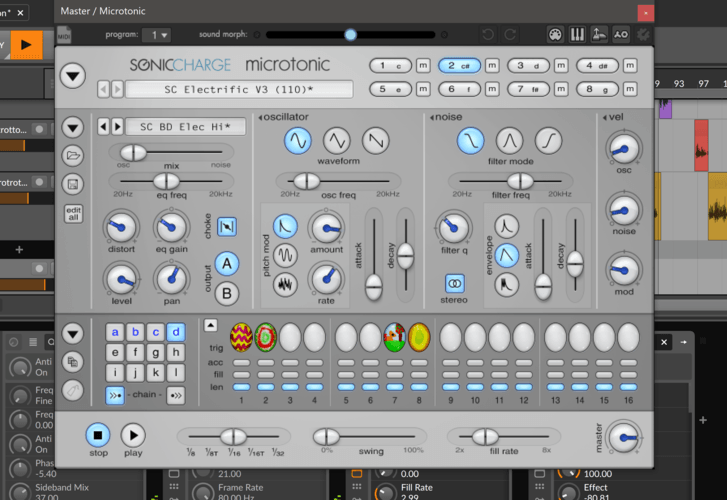Select pattern d
The width and height of the screenshot is (727, 500).
[176, 332]
